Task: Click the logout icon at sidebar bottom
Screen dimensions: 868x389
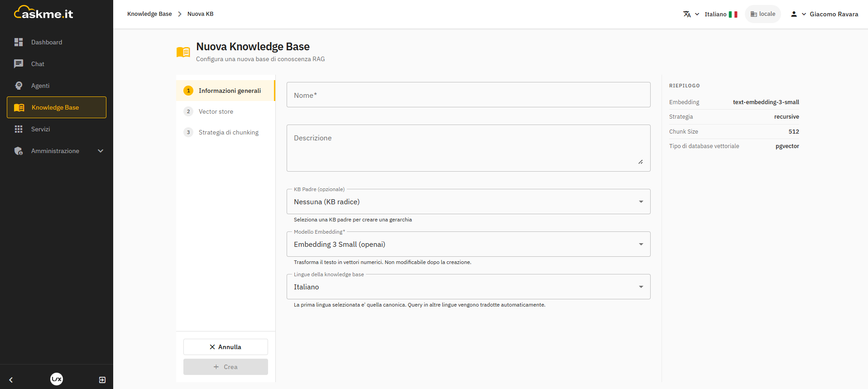Action: pyautogui.click(x=102, y=380)
